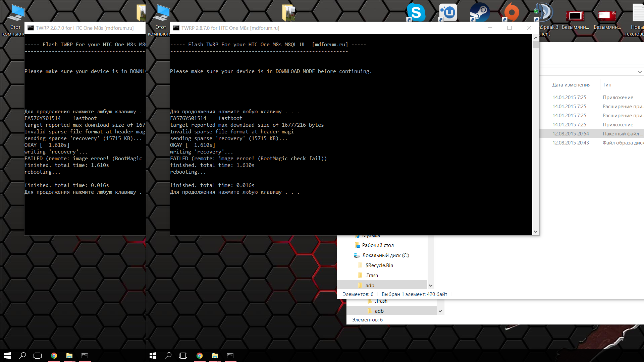Click the console scrollbar down arrow
This screenshot has height=362, width=644.
click(536, 232)
